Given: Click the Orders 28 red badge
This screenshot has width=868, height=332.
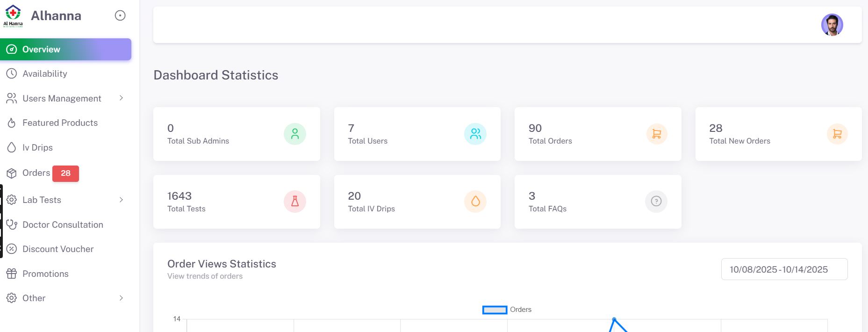Looking at the screenshot, I should 65,173.
